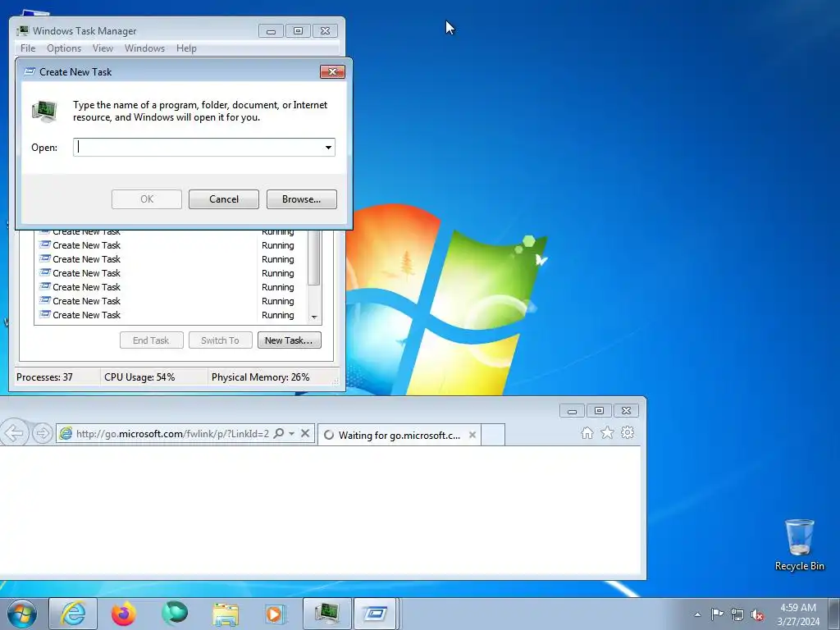Click the Internet Explorer Home icon

[x=587, y=433]
